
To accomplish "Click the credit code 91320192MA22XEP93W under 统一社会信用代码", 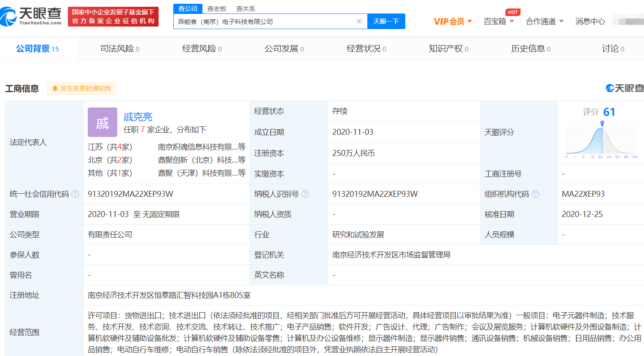I will click(x=130, y=194).
